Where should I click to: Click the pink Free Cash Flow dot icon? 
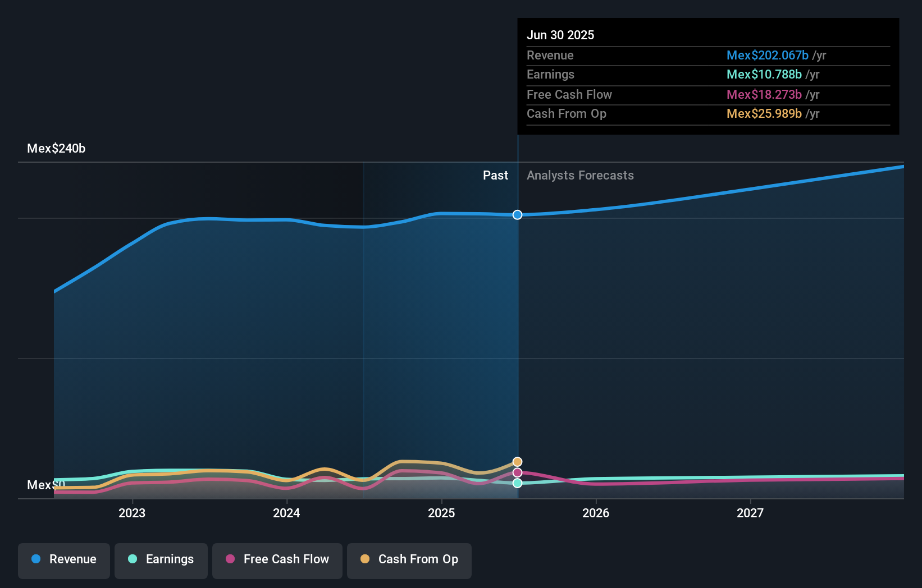231,559
